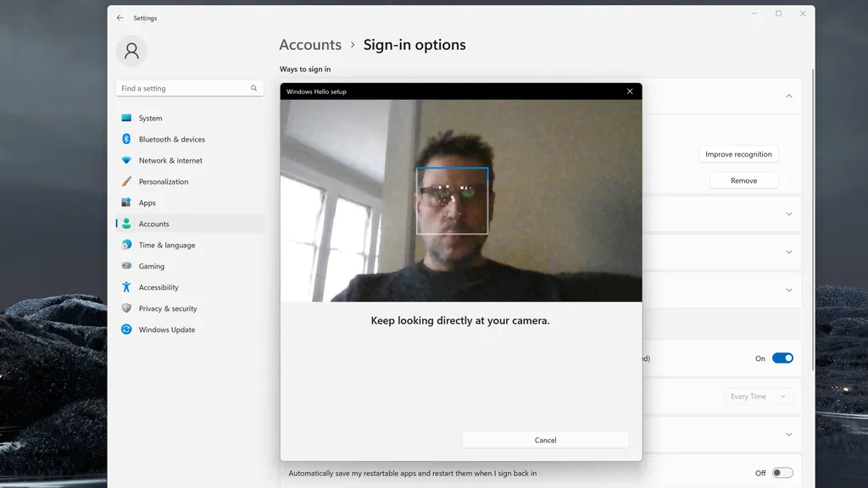
Task: Select the Network & internet wifi icon
Action: coord(126,160)
